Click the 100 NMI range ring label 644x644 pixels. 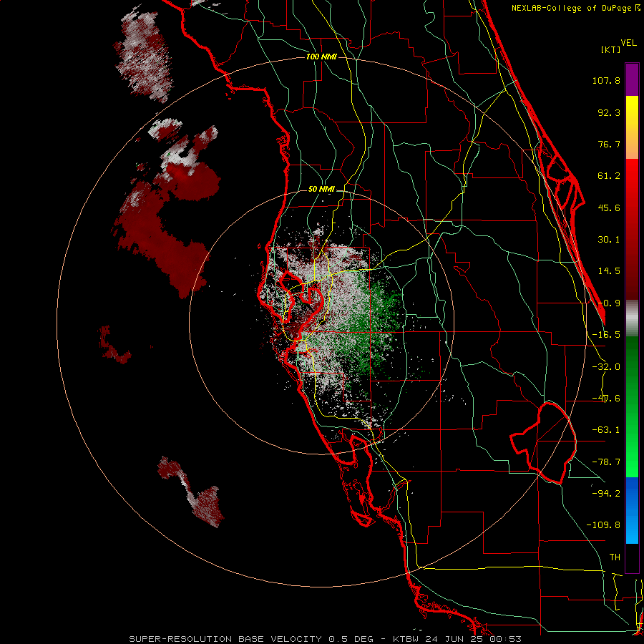click(321, 57)
